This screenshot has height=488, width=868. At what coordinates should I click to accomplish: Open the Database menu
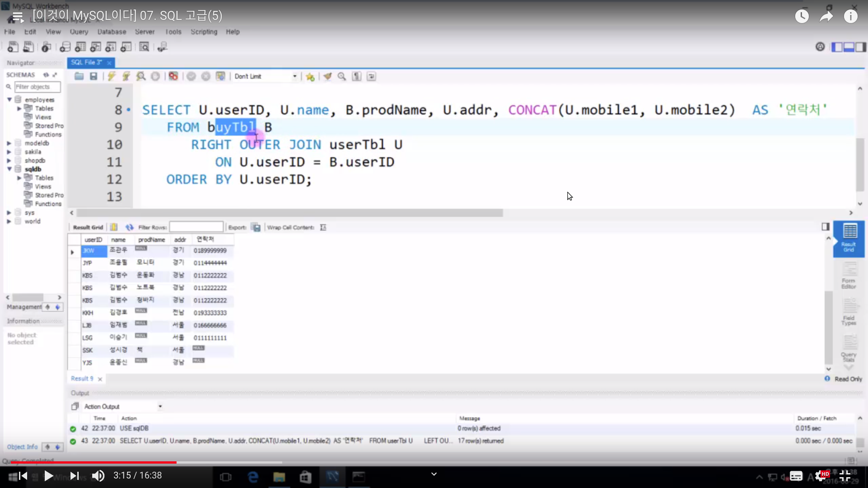coord(112,32)
